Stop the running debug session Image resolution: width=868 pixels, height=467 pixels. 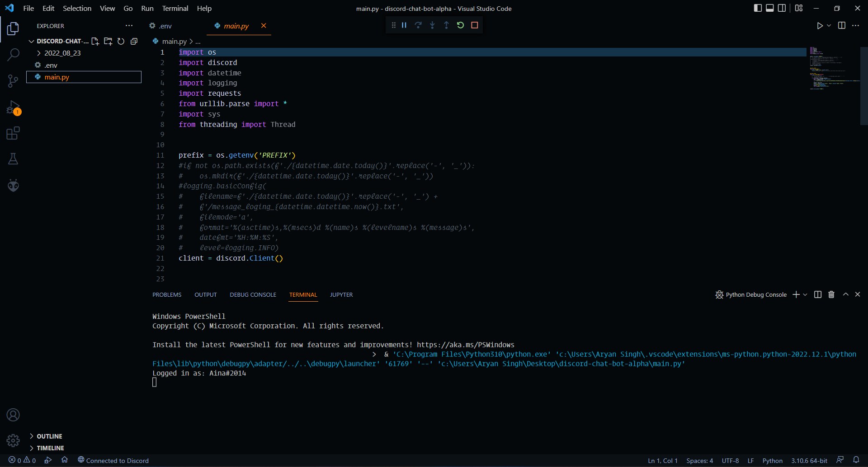(x=474, y=25)
